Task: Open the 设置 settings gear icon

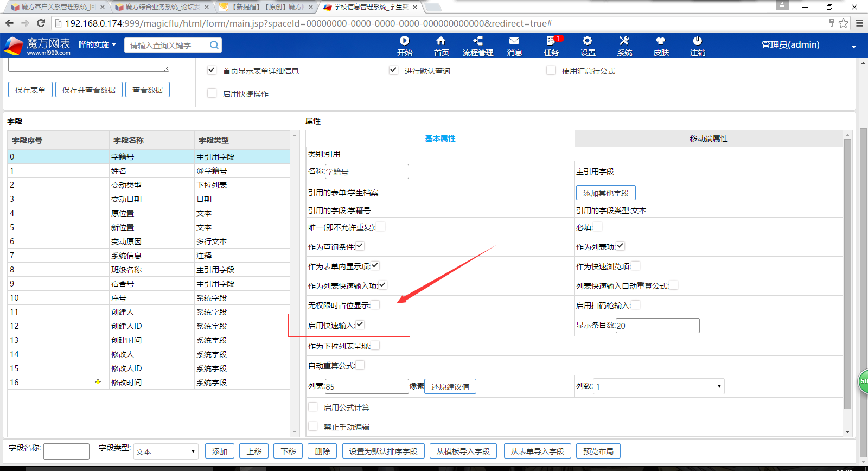Action: [588, 46]
